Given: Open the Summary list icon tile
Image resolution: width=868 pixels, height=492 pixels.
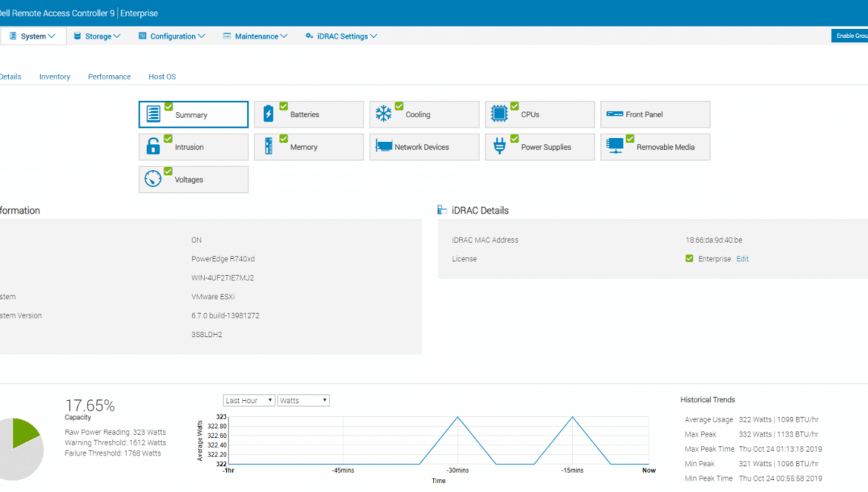Looking at the screenshot, I should click(154, 114).
